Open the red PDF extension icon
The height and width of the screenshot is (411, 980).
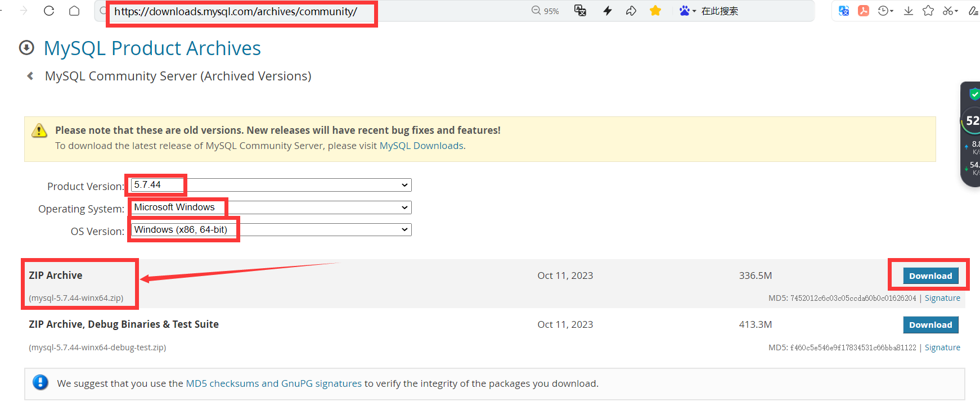[x=864, y=11]
